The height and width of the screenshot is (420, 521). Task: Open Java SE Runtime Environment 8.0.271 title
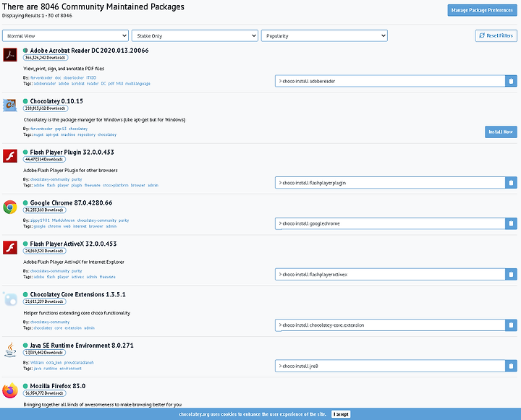coord(82,346)
